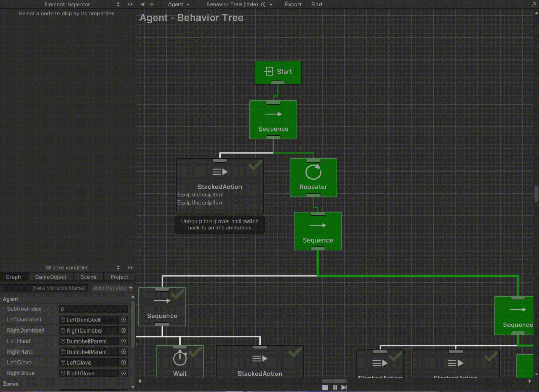Click the New Variable Name input field

tap(45, 288)
